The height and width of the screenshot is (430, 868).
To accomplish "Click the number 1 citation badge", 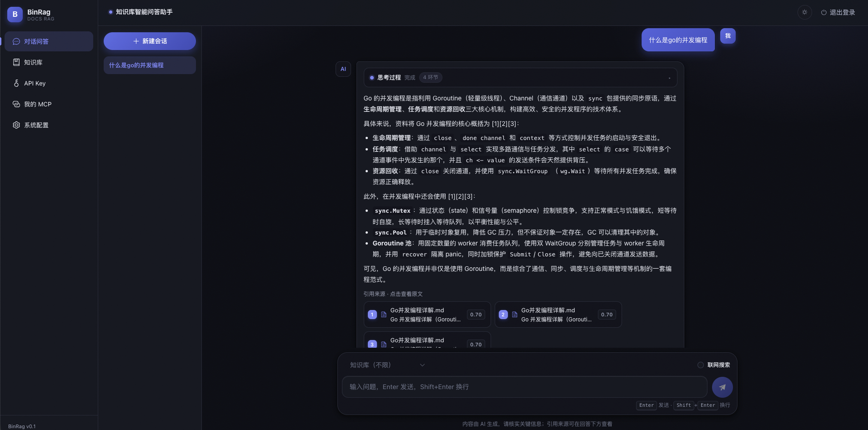I will 372,315.
